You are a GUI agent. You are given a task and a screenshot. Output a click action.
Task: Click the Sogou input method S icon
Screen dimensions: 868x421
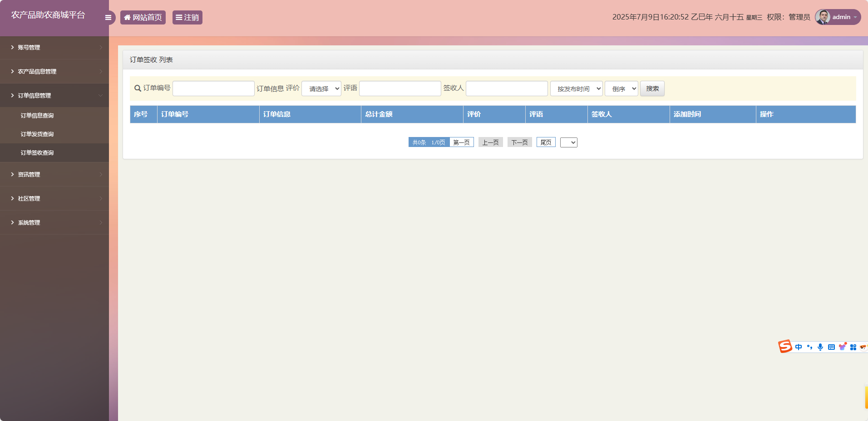pos(784,347)
